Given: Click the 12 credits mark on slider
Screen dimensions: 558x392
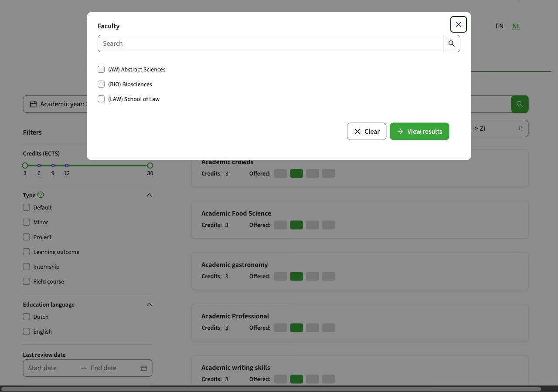Looking at the screenshot, I should tap(67, 166).
